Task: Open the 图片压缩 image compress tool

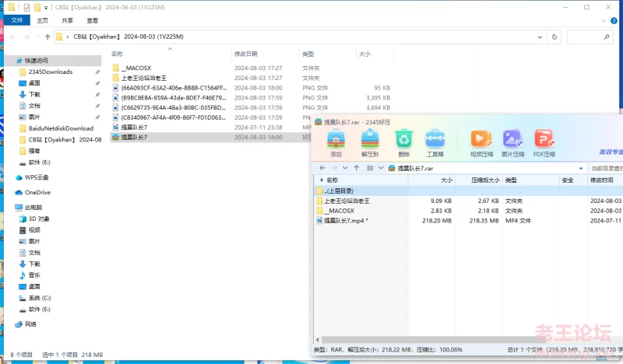Action: pos(512,142)
